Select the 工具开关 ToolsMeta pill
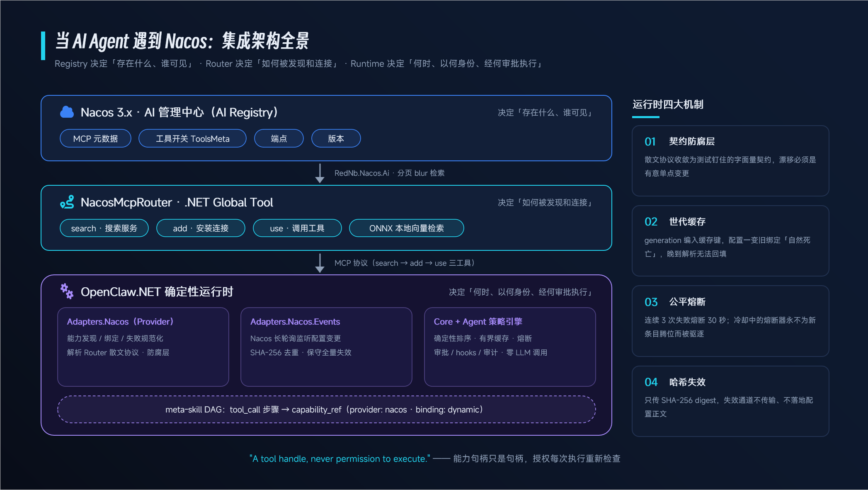 (192, 138)
